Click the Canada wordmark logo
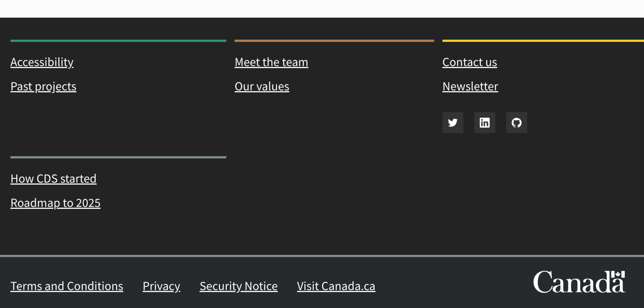Screen dimensions: 644x308 point(579,282)
